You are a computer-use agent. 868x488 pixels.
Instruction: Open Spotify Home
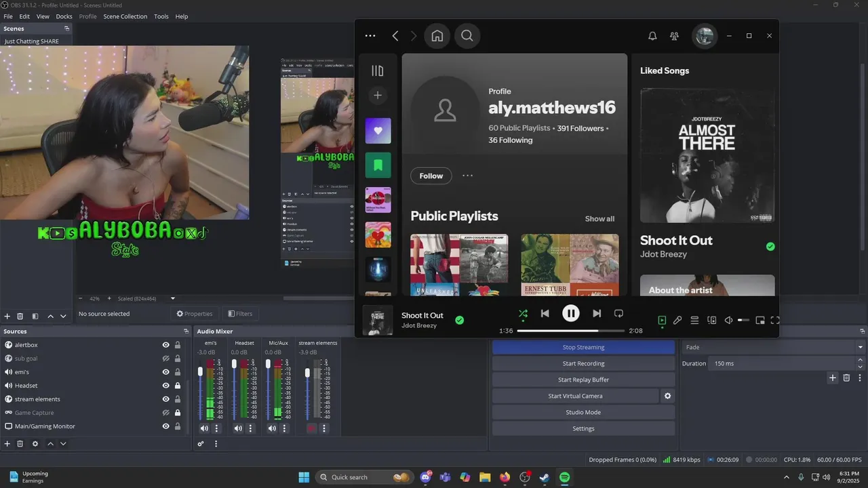pos(437,36)
